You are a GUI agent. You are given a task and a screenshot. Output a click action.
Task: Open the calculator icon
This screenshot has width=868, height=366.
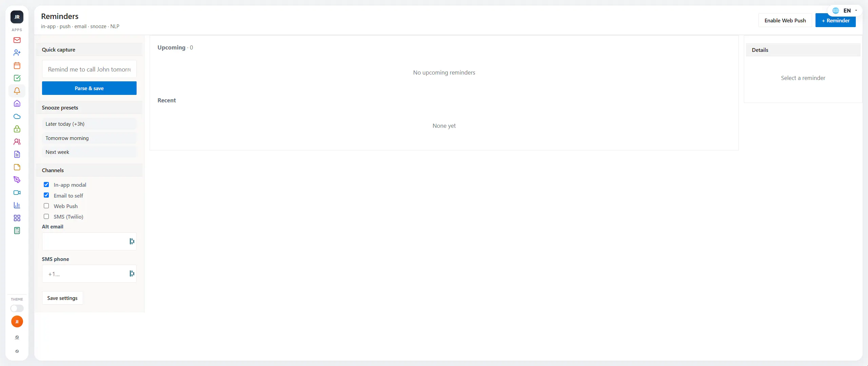click(17, 231)
